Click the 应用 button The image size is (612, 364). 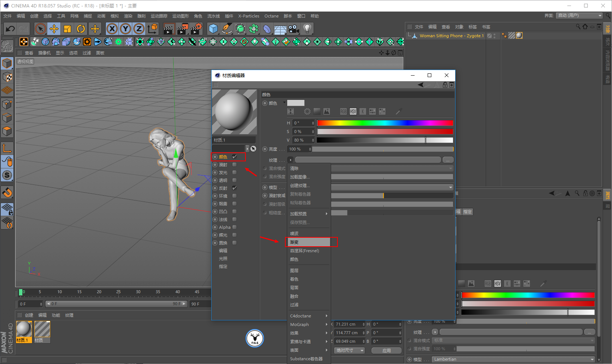tap(386, 351)
